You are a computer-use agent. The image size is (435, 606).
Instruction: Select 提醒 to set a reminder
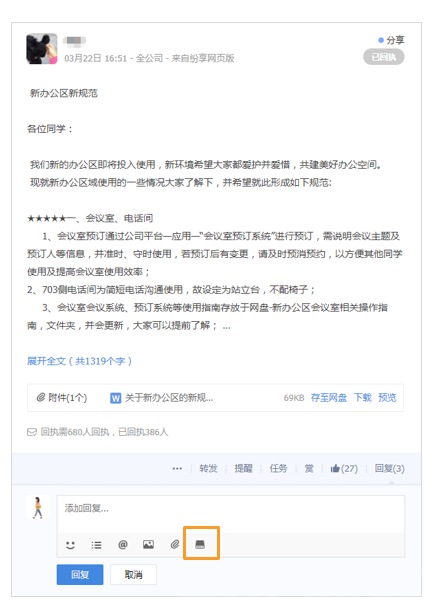[243, 468]
